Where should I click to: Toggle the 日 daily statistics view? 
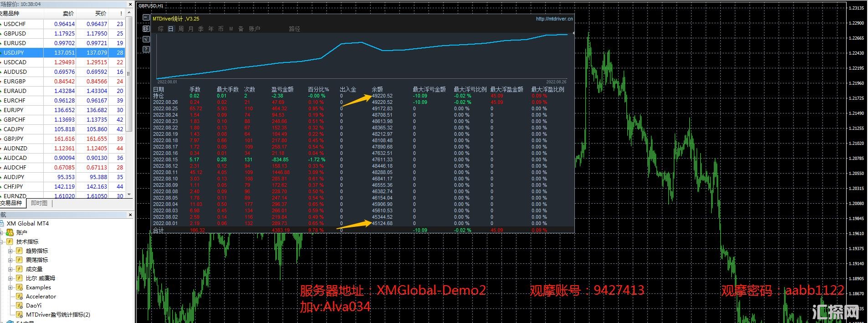pyautogui.click(x=170, y=29)
